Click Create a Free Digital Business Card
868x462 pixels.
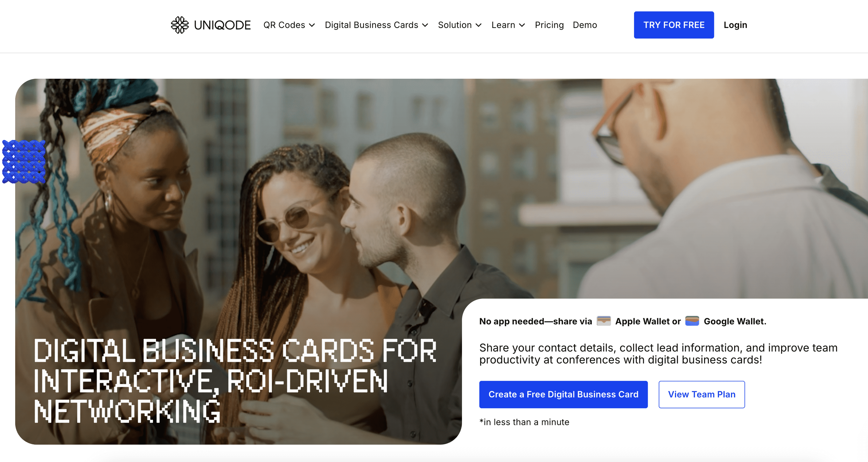(563, 394)
